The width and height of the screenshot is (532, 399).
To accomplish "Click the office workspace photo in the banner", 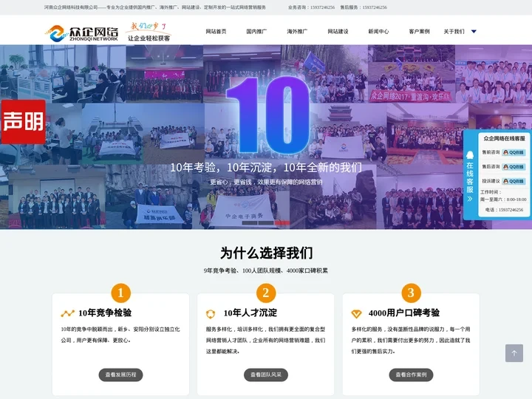I will (63, 74).
